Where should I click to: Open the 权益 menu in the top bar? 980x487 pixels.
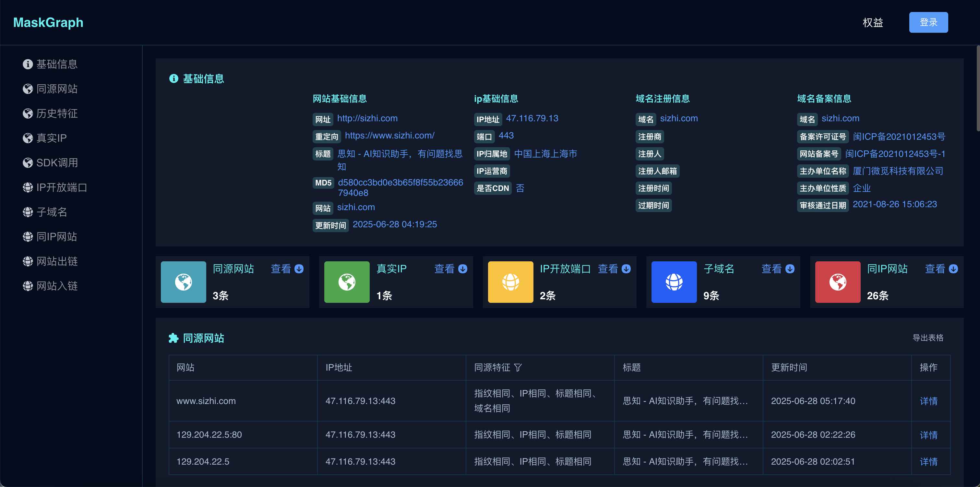click(x=873, y=22)
